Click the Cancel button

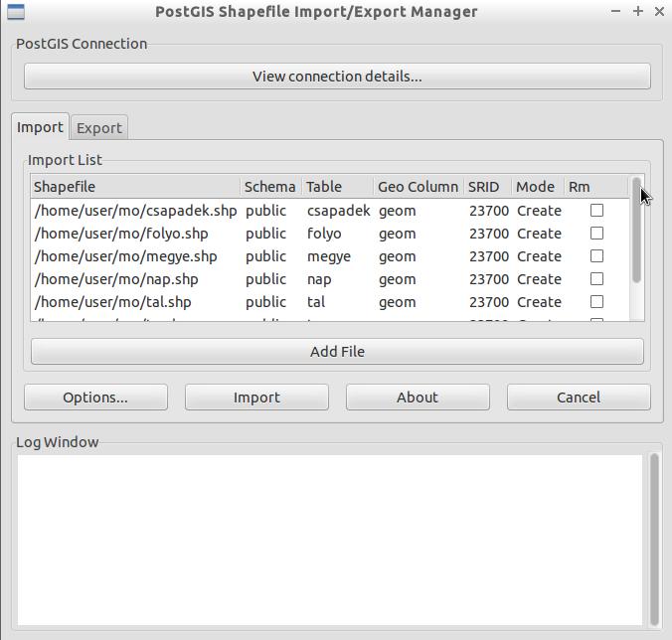[x=579, y=398]
